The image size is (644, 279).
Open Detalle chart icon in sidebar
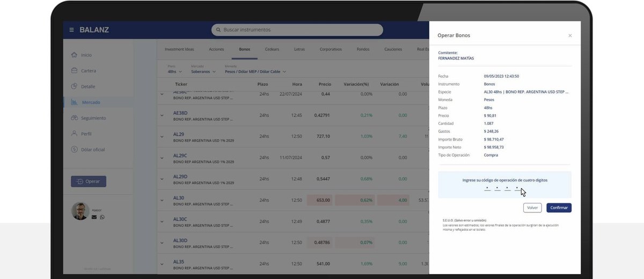point(75,86)
